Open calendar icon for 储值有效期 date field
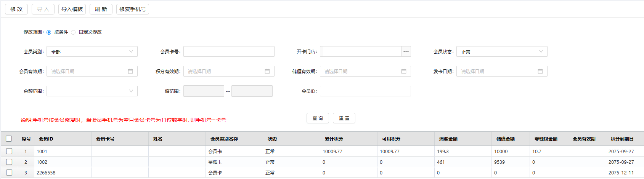 404,71
